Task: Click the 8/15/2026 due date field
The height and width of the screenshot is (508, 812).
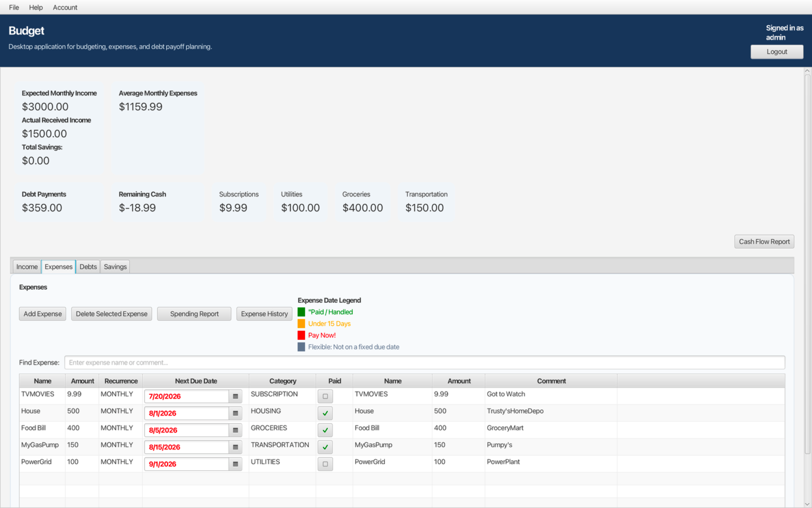Action: pyautogui.click(x=187, y=447)
